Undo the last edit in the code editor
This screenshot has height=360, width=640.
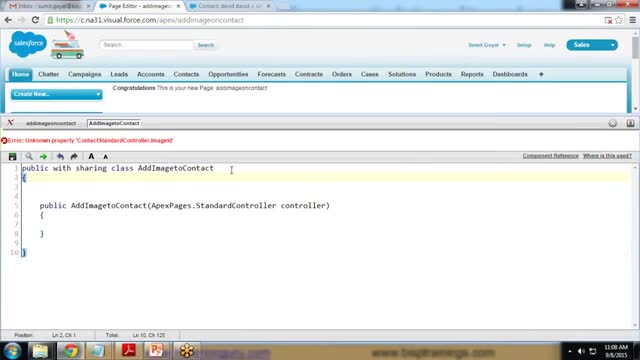(x=60, y=156)
